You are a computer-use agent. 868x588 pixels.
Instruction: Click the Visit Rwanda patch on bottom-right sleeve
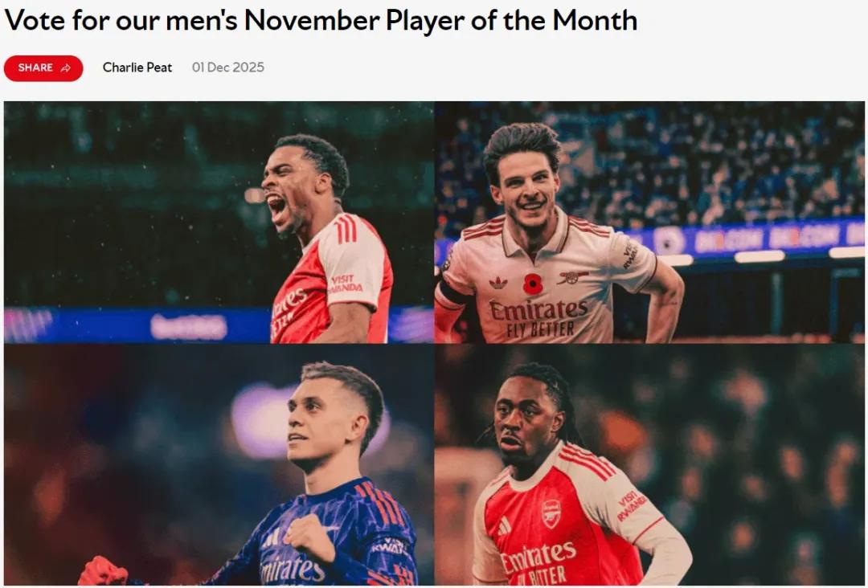click(x=632, y=505)
